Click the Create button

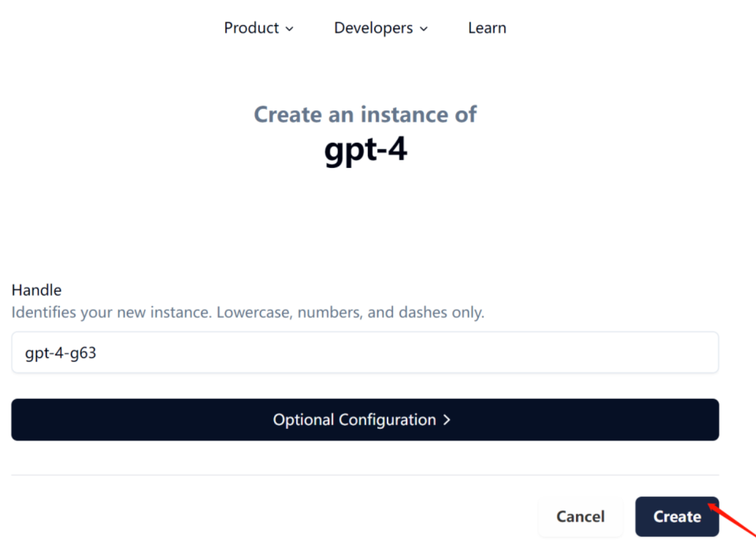coord(677,517)
